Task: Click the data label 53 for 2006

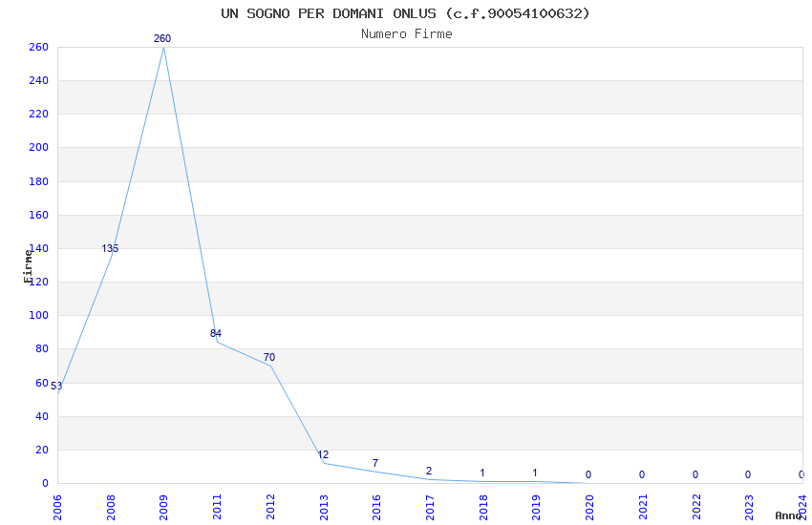Action: pos(56,386)
